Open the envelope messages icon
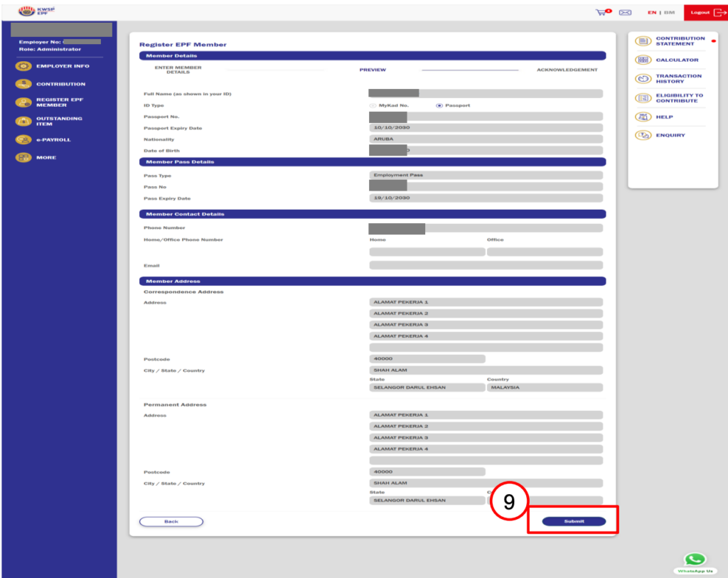This screenshot has width=728, height=578. (625, 12)
